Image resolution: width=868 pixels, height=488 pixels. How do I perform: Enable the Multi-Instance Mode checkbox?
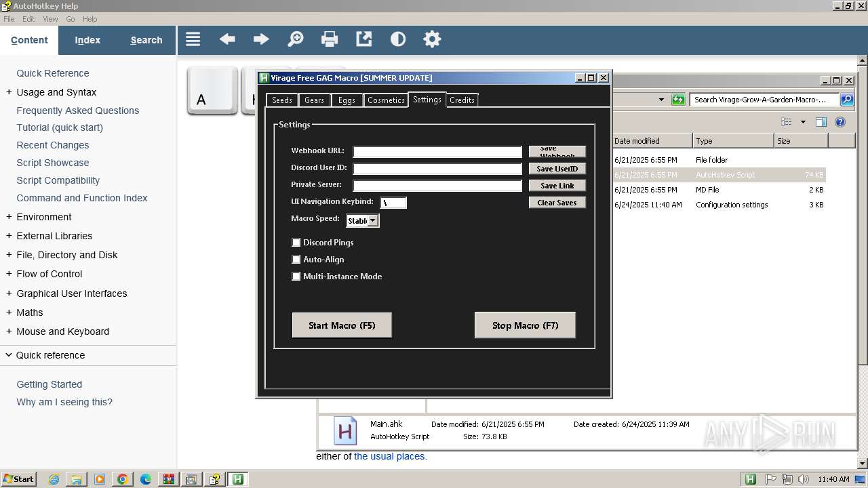[296, 276]
